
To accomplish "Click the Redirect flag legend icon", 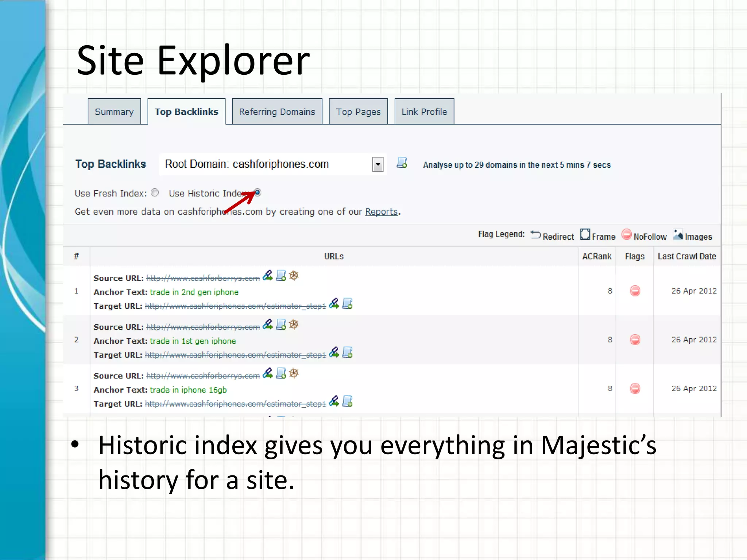I will tap(535, 234).
